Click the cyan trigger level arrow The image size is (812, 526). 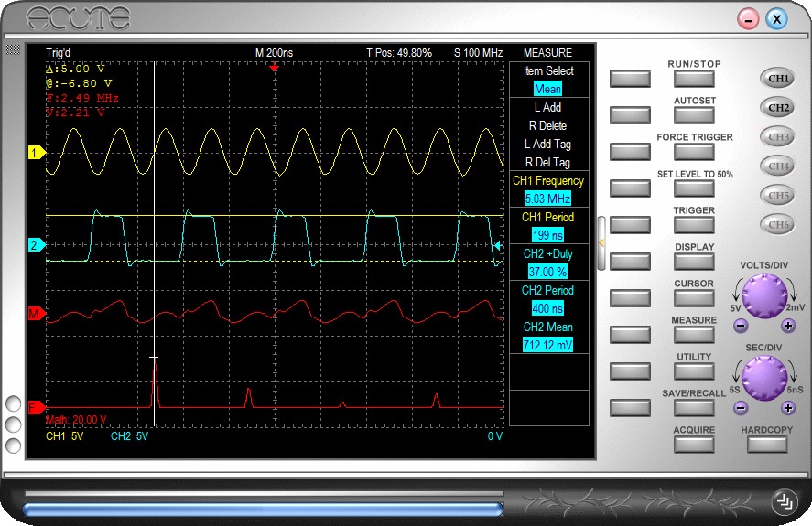click(498, 245)
